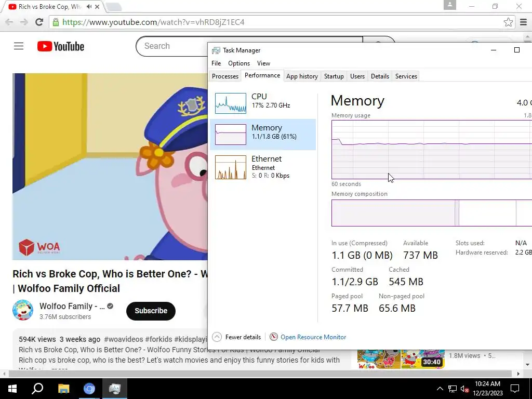Select the Ethernet performance item
This screenshot has width=532, height=399.
[263, 167]
